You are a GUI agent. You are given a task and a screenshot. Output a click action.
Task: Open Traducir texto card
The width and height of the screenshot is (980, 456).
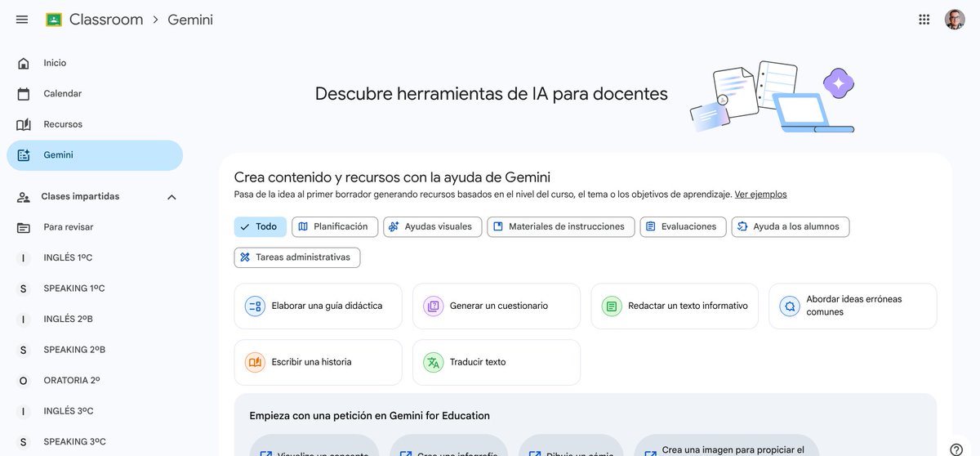click(497, 362)
